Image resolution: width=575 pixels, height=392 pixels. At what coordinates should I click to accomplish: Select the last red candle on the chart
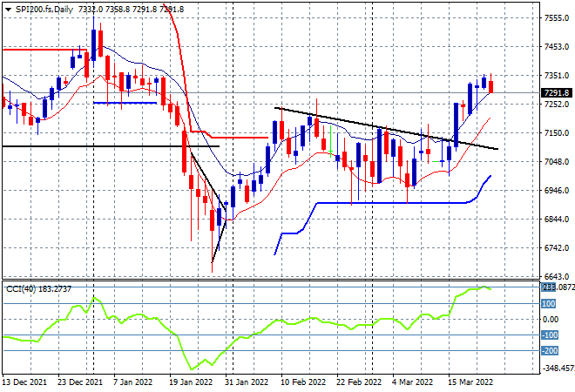click(x=490, y=86)
